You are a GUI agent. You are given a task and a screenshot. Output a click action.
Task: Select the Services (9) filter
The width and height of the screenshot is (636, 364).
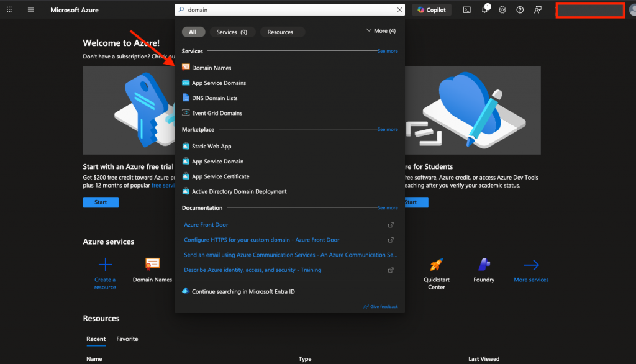click(x=232, y=32)
